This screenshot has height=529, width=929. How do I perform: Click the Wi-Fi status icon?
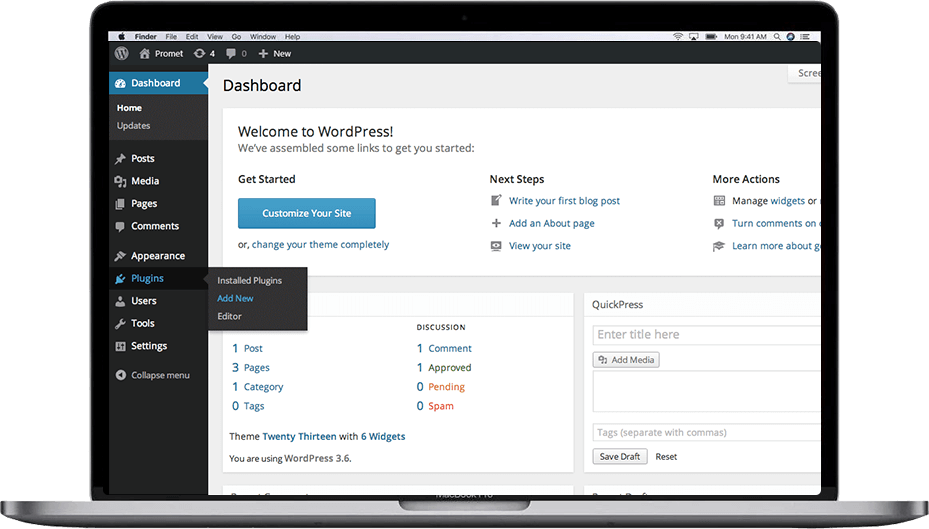click(678, 36)
